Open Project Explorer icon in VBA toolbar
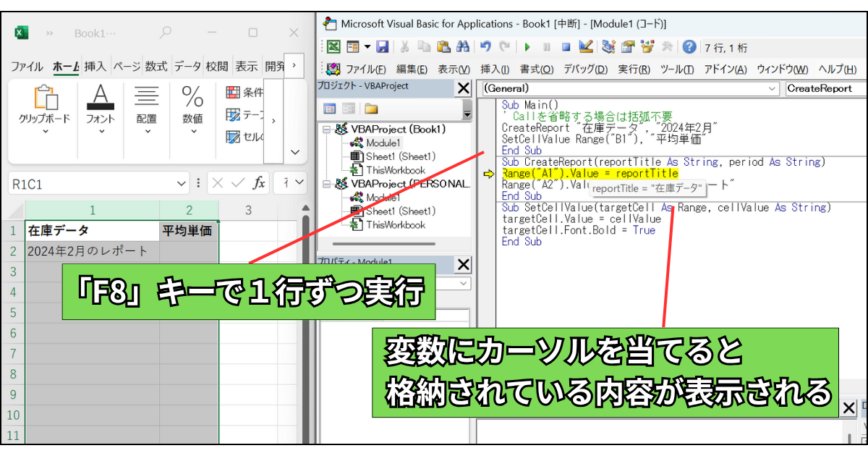The width and height of the screenshot is (868, 456). tap(608, 47)
